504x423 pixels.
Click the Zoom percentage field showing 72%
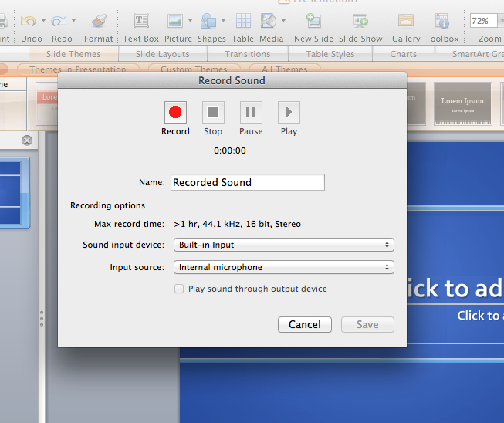click(x=483, y=21)
